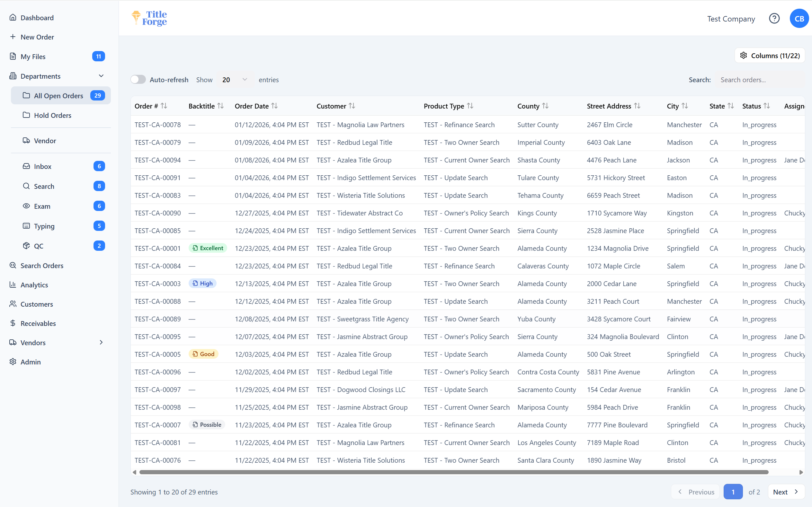812x507 pixels.
Task: Open the Typing department
Action: [61, 226]
